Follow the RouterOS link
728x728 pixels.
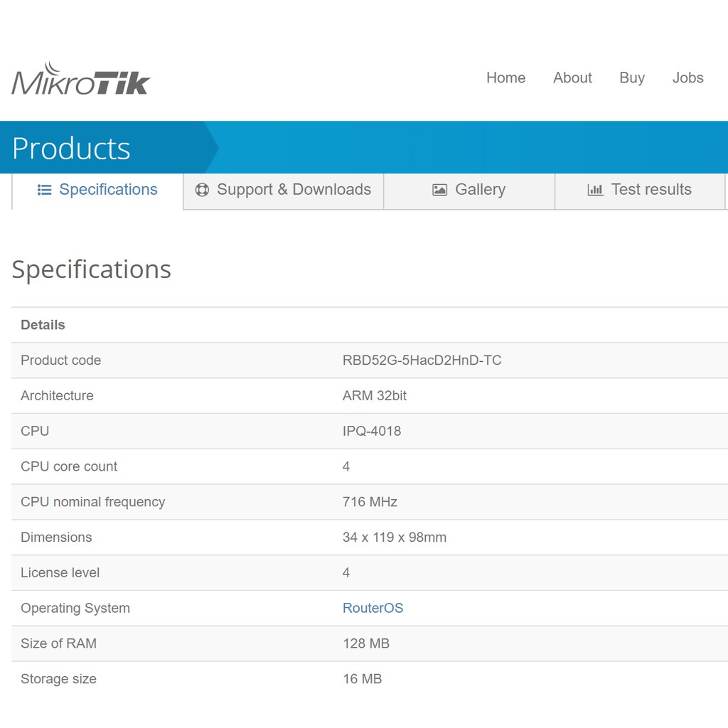(373, 608)
